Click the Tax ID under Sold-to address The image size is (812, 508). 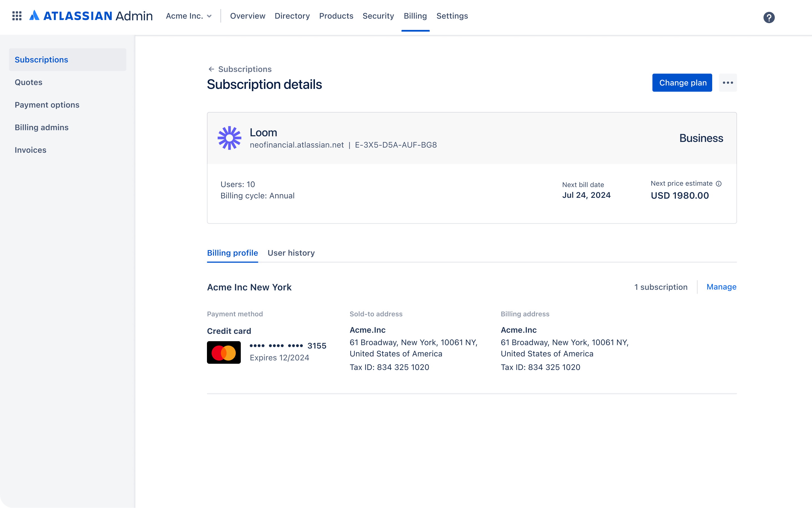pos(389,367)
